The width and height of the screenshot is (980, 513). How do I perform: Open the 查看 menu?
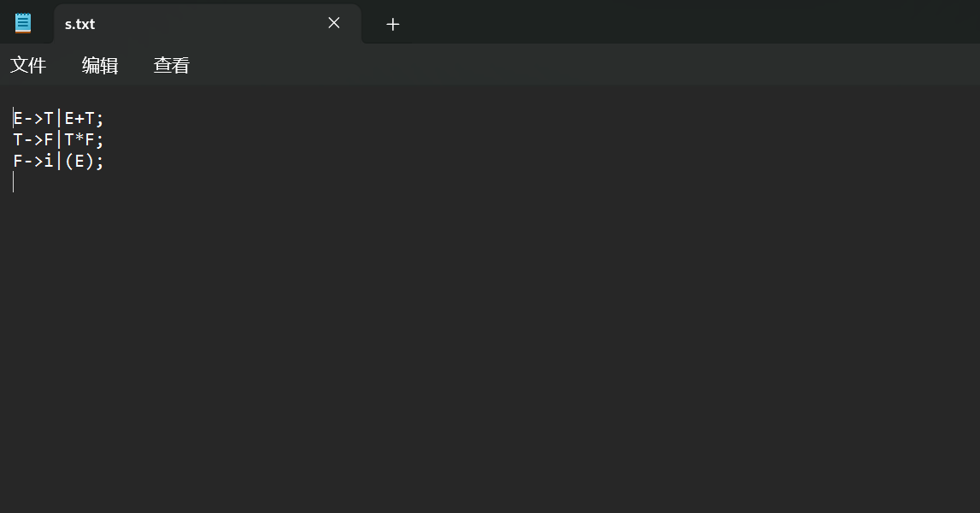click(x=171, y=65)
